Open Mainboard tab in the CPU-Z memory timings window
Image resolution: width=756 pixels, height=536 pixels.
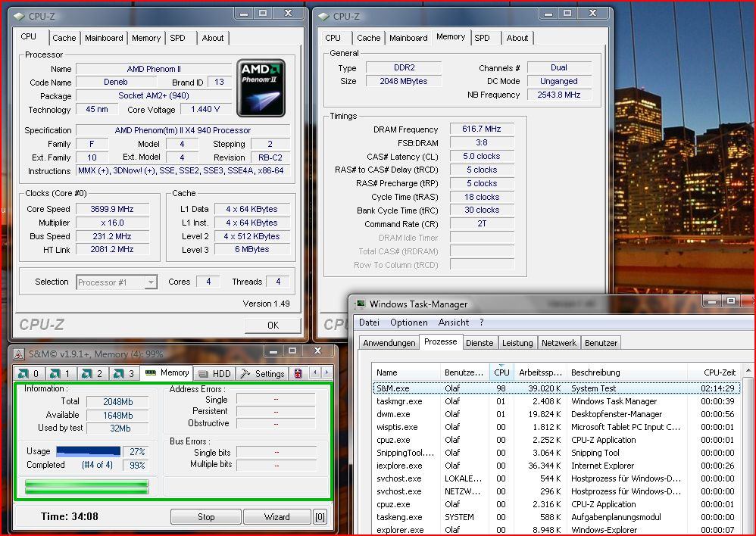(408, 38)
